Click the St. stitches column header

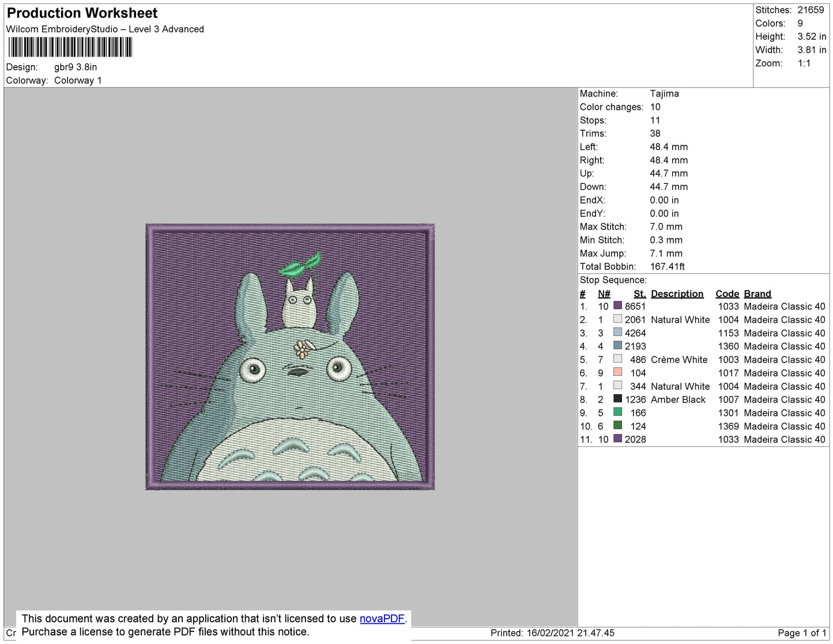tap(639, 293)
